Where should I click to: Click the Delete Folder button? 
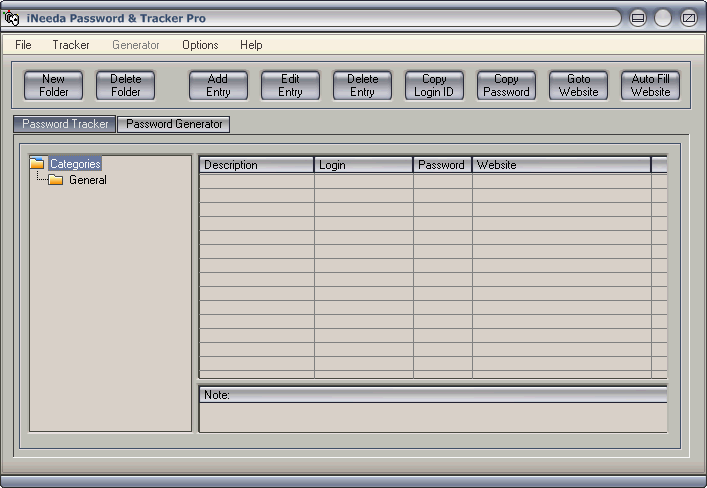point(125,85)
